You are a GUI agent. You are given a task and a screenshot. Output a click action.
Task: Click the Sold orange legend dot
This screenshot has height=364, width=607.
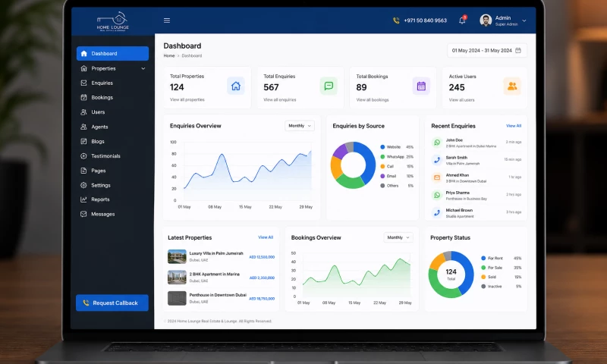[x=483, y=277]
